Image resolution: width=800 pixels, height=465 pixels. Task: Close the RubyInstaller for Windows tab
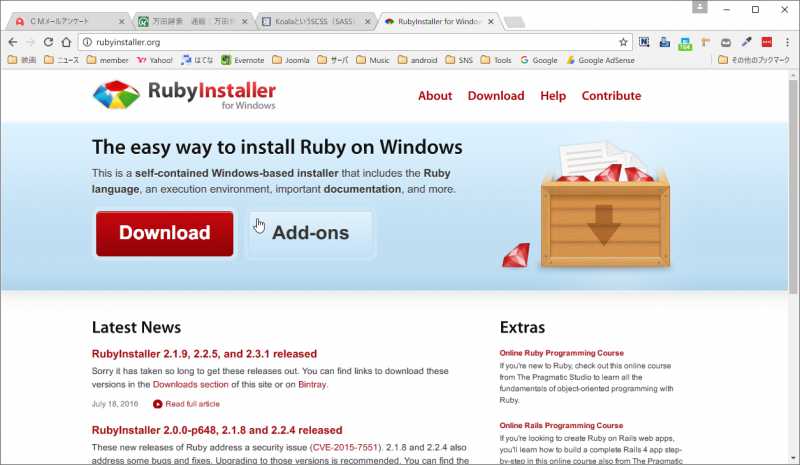pos(491,21)
